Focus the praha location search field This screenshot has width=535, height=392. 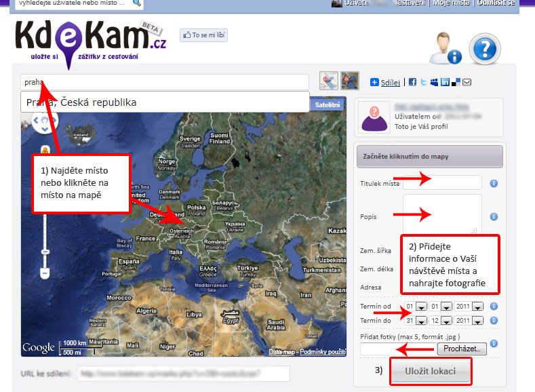tap(165, 82)
